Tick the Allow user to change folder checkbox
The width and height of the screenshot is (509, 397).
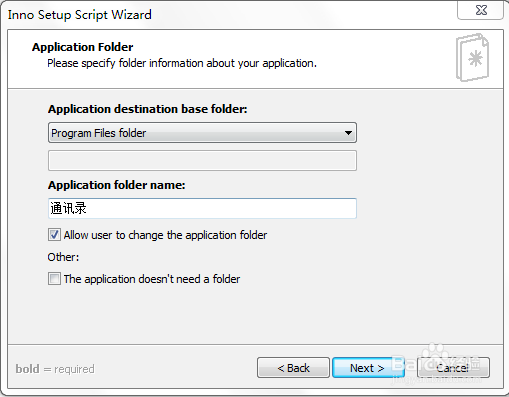coord(54,235)
